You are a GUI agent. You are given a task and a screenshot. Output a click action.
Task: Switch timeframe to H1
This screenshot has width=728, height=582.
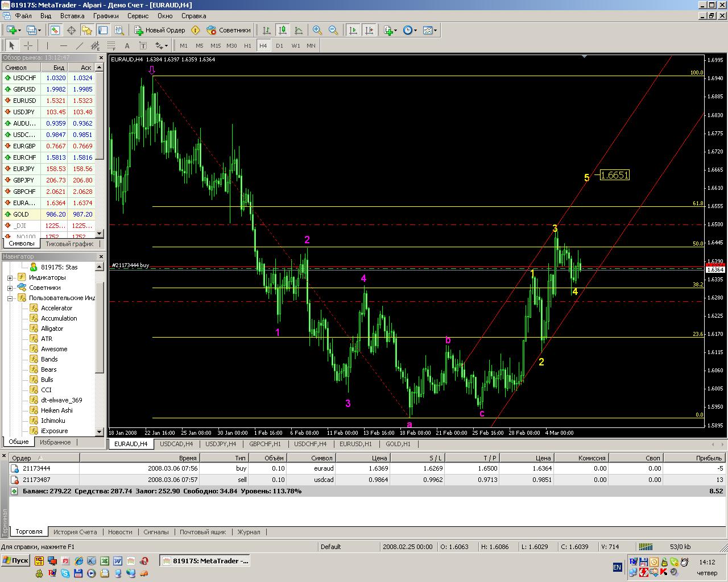coord(247,45)
